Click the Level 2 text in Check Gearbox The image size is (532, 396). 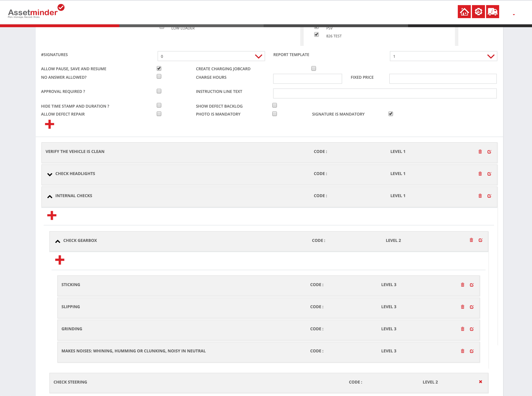[x=393, y=240]
